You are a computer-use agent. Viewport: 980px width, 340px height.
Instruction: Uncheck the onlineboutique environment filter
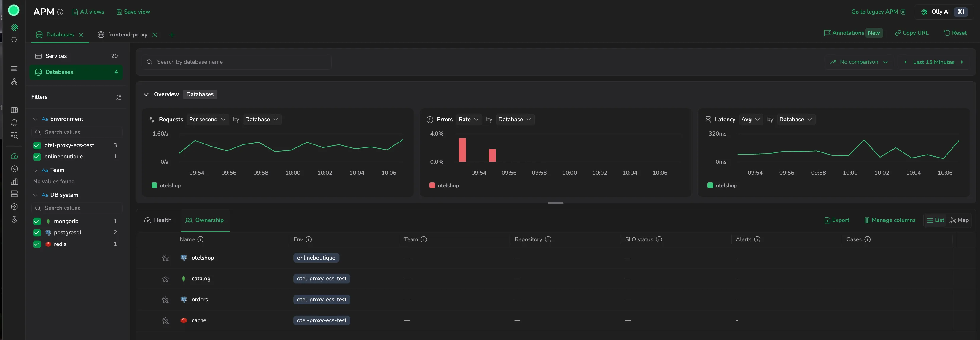[37, 157]
